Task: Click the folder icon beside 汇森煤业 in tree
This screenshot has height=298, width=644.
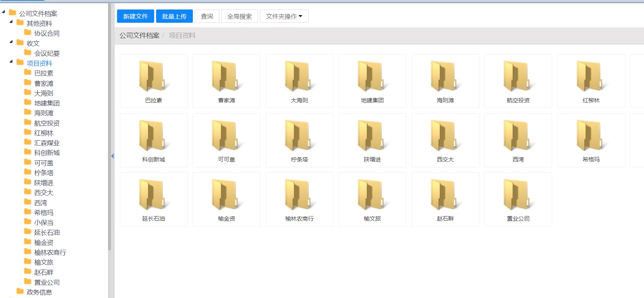Action: (x=28, y=142)
